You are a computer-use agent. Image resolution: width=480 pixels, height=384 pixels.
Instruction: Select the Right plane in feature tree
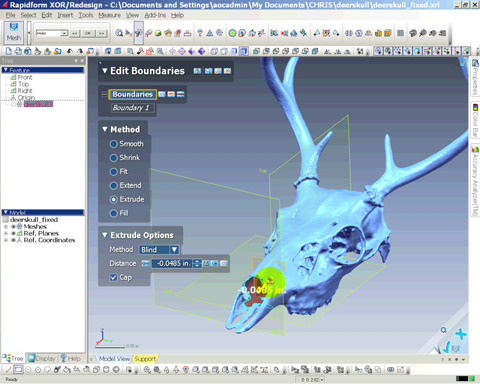click(x=25, y=91)
